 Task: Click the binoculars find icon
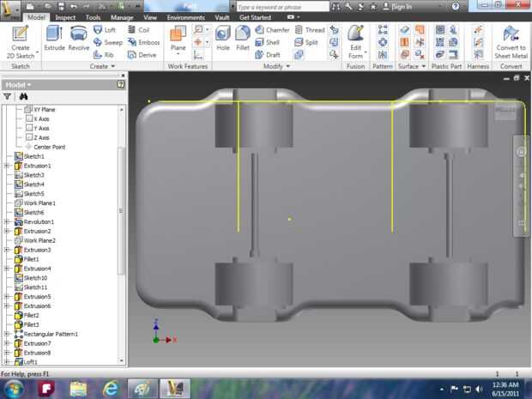pos(23,97)
